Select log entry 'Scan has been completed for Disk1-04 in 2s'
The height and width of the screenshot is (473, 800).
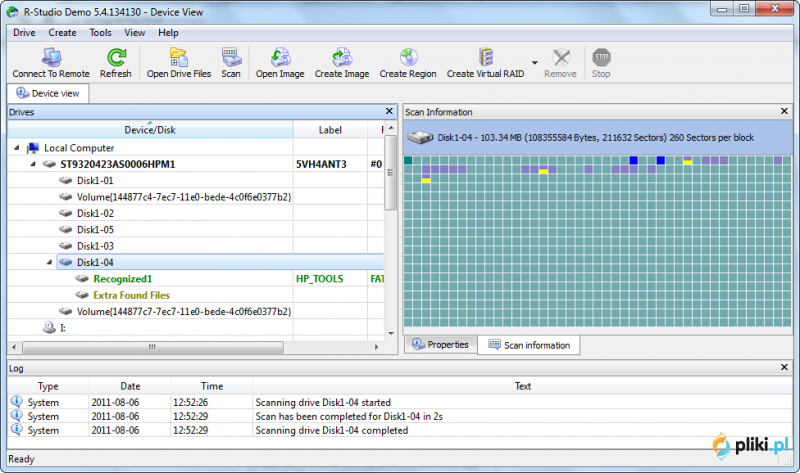coord(400,416)
